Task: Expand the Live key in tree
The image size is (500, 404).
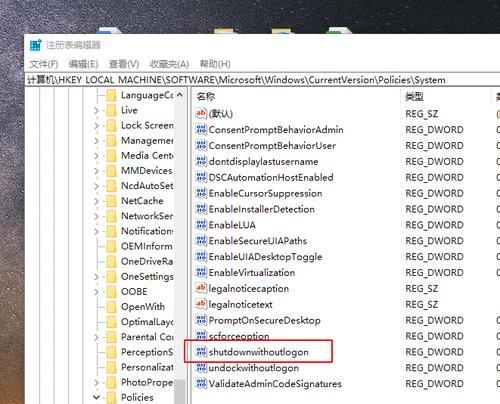Action: [96, 110]
